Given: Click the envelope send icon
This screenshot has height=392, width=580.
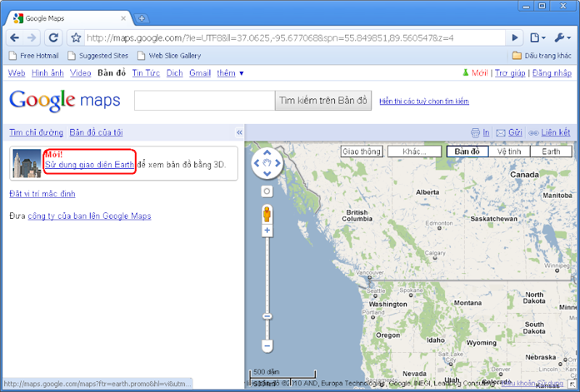Looking at the screenshot, I should [x=500, y=133].
